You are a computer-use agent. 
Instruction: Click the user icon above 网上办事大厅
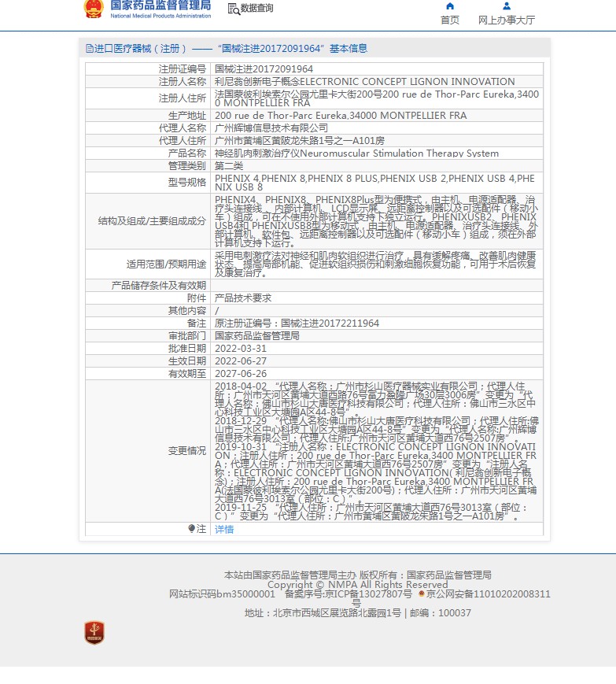click(x=507, y=6)
